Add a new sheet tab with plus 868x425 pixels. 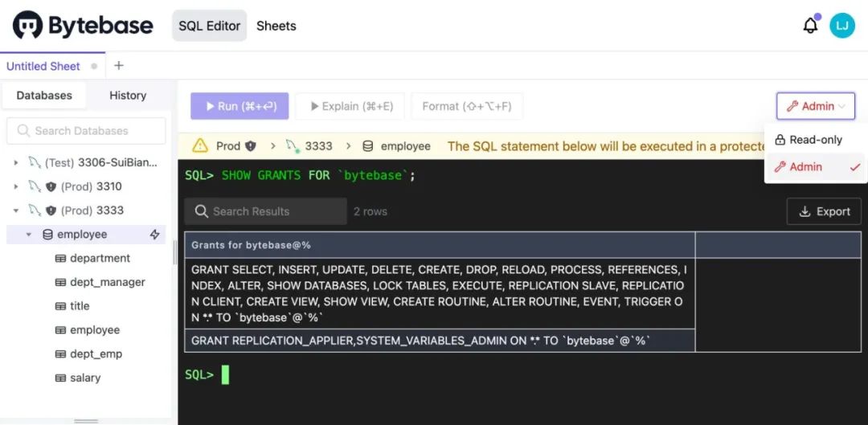tap(118, 66)
